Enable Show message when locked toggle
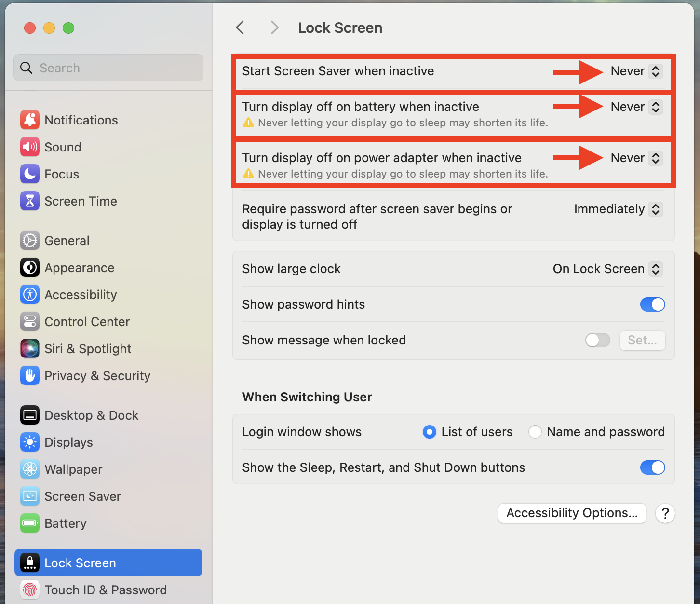Image resolution: width=700 pixels, height=604 pixels. tap(597, 340)
